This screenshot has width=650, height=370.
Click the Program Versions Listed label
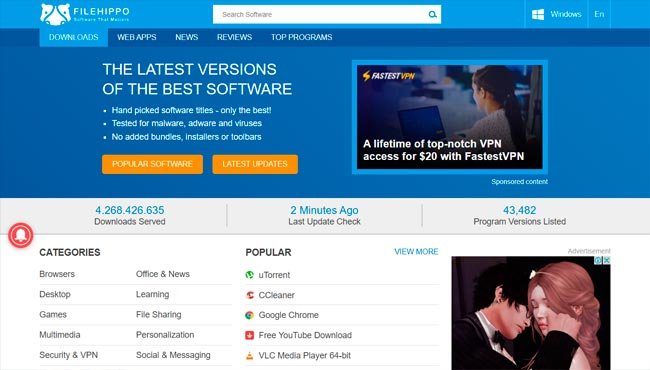[x=519, y=222]
